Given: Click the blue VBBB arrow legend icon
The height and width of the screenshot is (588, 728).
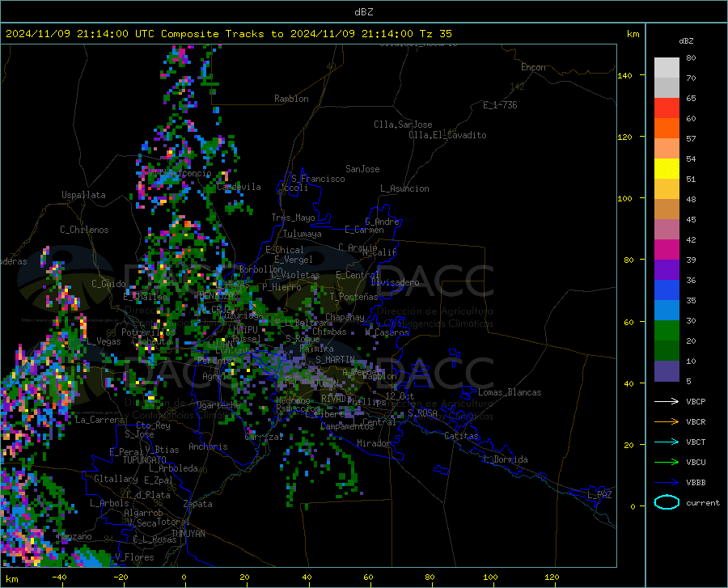Looking at the screenshot, I should coord(667,482).
